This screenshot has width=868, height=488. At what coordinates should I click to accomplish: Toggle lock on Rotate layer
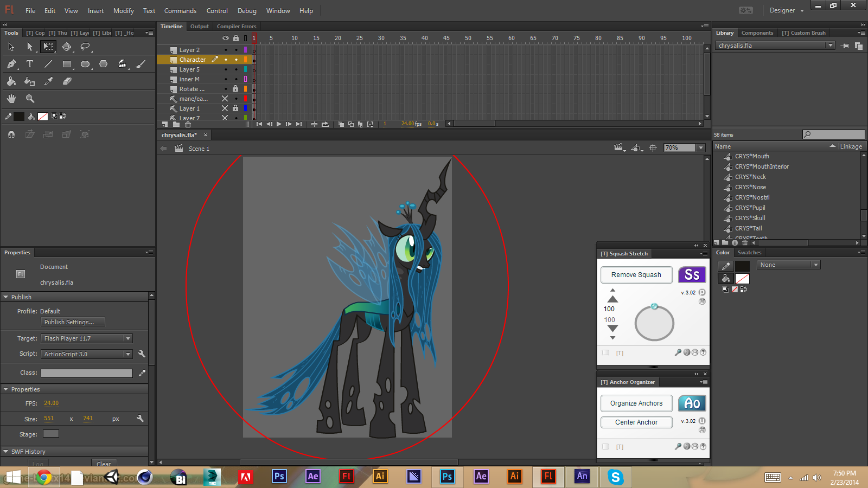(235, 89)
